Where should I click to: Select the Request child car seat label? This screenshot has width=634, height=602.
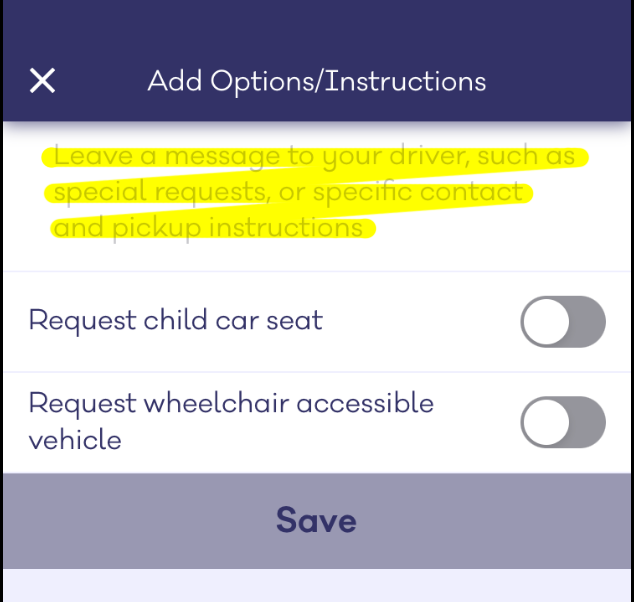tap(176, 321)
